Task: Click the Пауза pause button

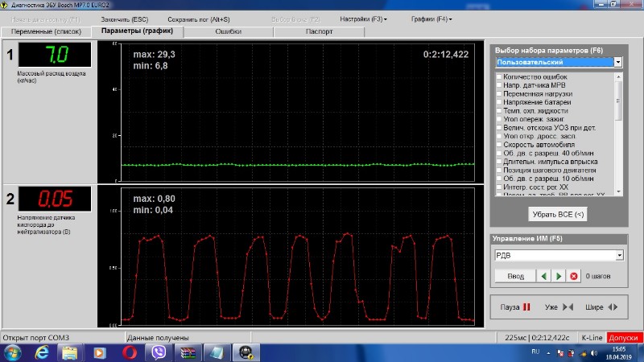Action: pyautogui.click(x=516, y=306)
